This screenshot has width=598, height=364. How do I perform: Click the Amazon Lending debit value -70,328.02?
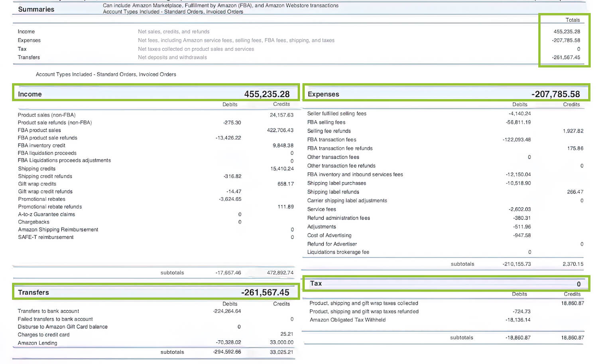(228, 342)
